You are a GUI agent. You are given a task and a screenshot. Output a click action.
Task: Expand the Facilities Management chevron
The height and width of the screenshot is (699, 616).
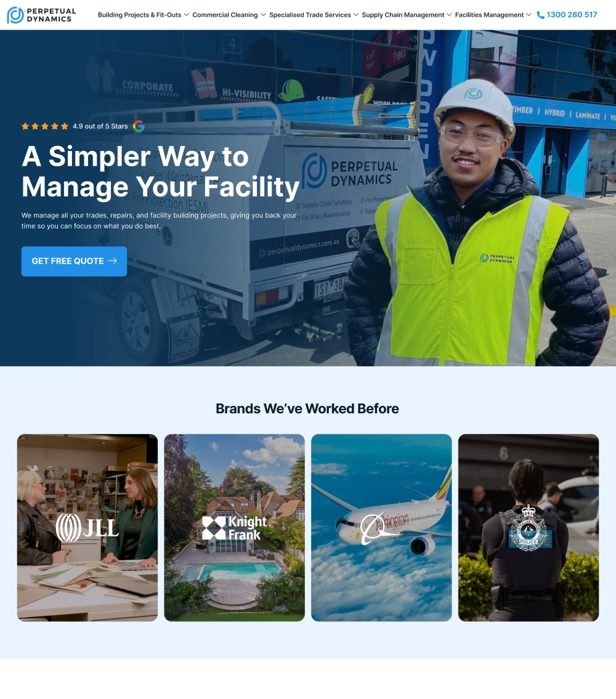[x=529, y=15]
